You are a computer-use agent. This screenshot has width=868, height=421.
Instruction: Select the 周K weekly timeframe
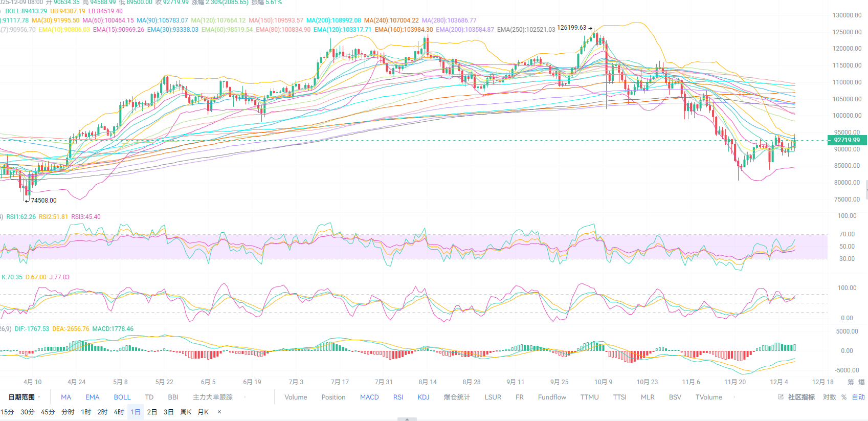186,412
